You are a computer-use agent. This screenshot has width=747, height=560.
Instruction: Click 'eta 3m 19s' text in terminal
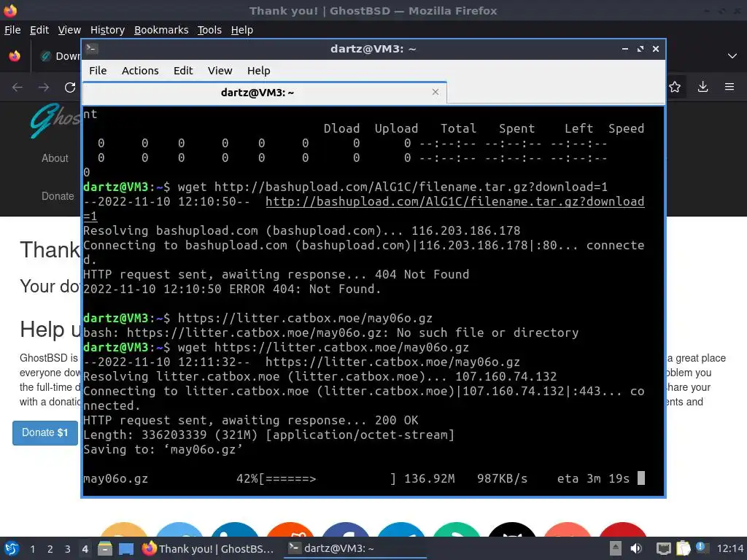click(593, 478)
